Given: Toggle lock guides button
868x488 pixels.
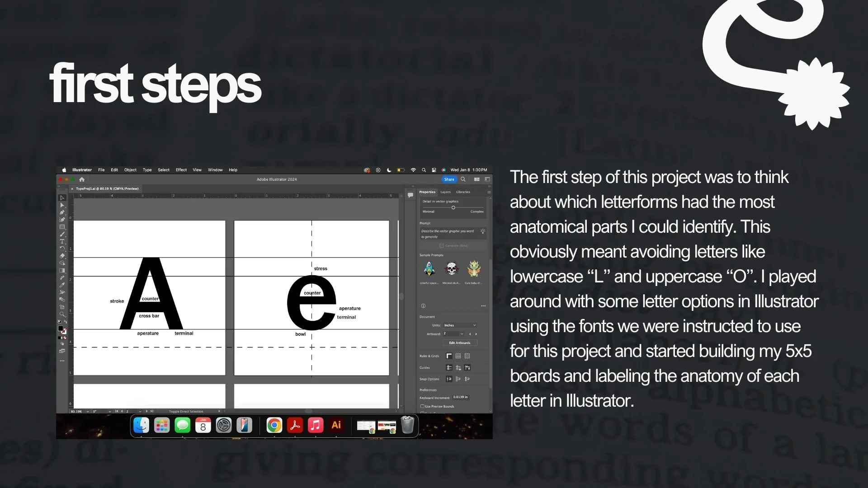Looking at the screenshot, I should (x=458, y=368).
